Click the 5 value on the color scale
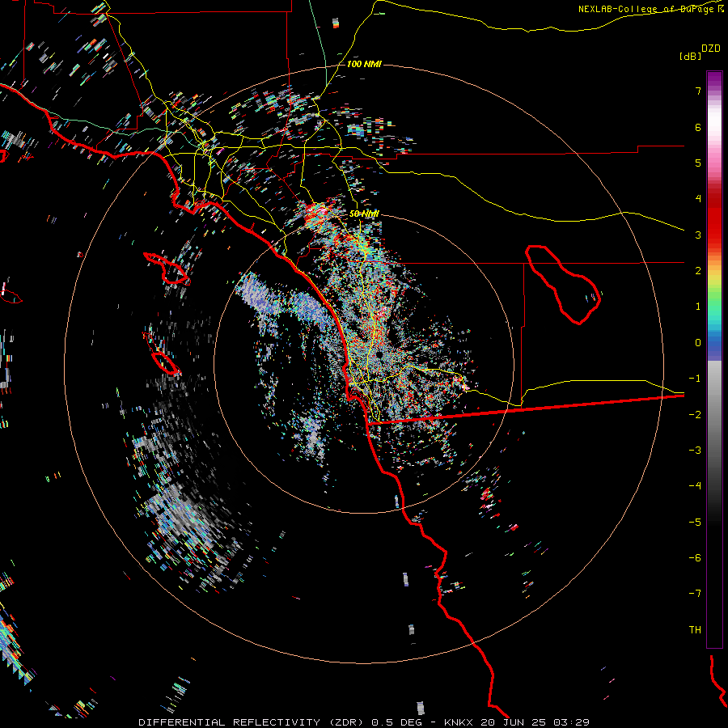 point(698,163)
